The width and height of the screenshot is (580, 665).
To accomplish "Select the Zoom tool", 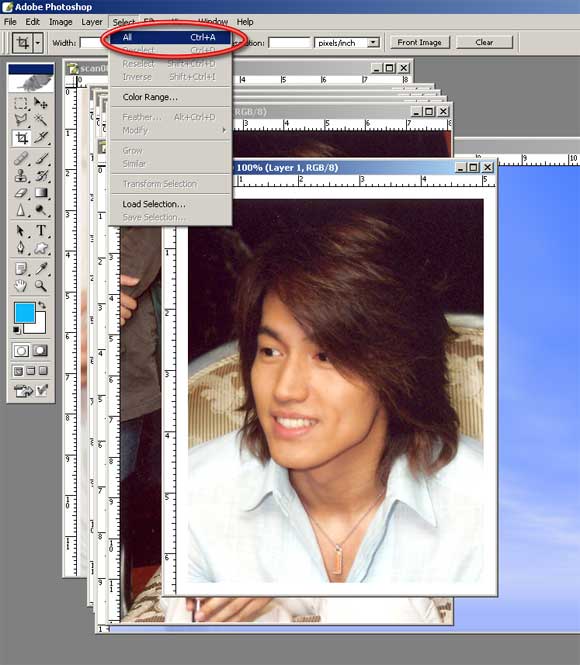I will [x=41, y=286].
